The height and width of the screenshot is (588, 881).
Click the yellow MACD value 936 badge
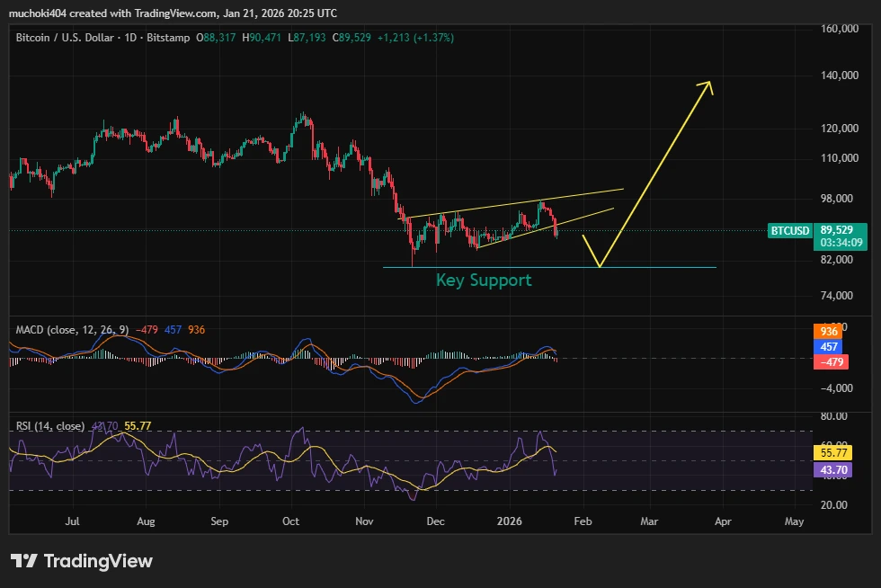[829, 331]
